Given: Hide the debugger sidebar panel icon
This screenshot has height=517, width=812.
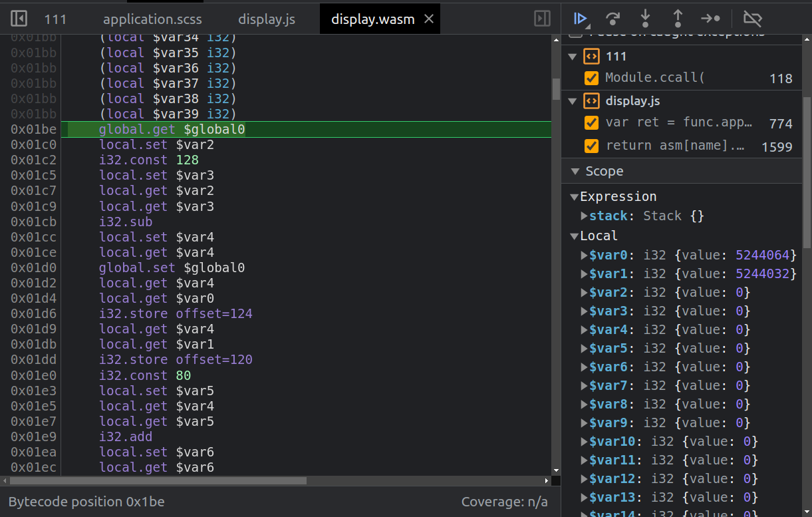Looking at the screenshot, I should 542,19.
